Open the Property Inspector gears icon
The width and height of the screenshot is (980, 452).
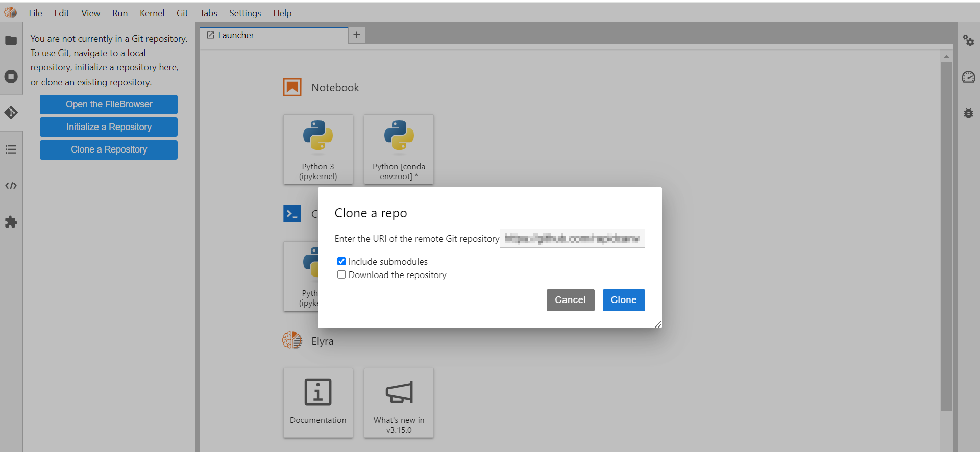tap(968, 40)
